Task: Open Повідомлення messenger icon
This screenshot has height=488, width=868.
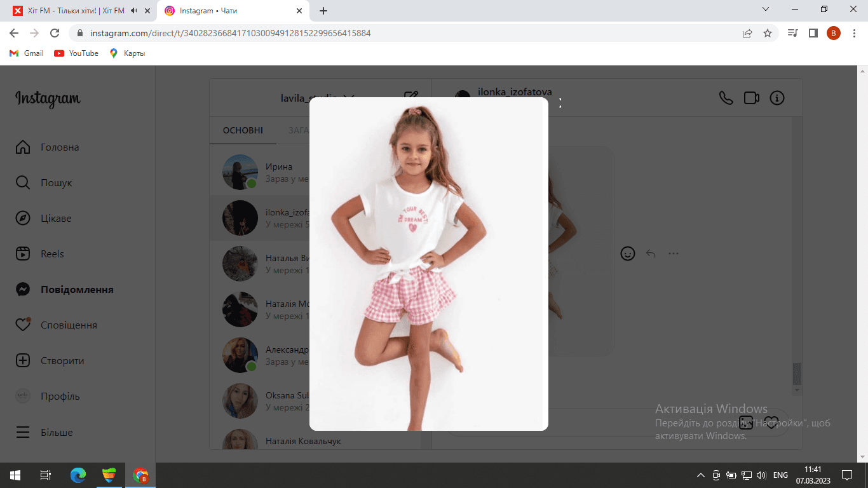Action: coord(23,290)
